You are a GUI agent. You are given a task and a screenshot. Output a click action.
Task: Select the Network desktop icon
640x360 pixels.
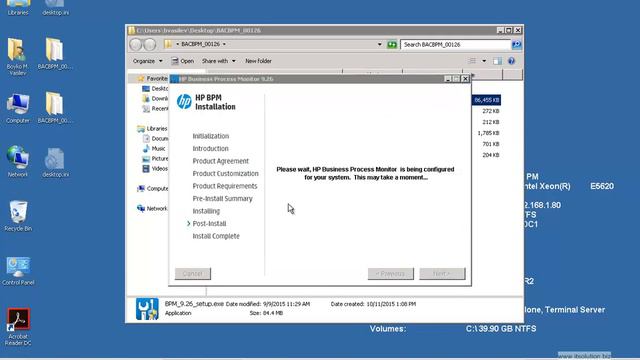pos(18,161)
